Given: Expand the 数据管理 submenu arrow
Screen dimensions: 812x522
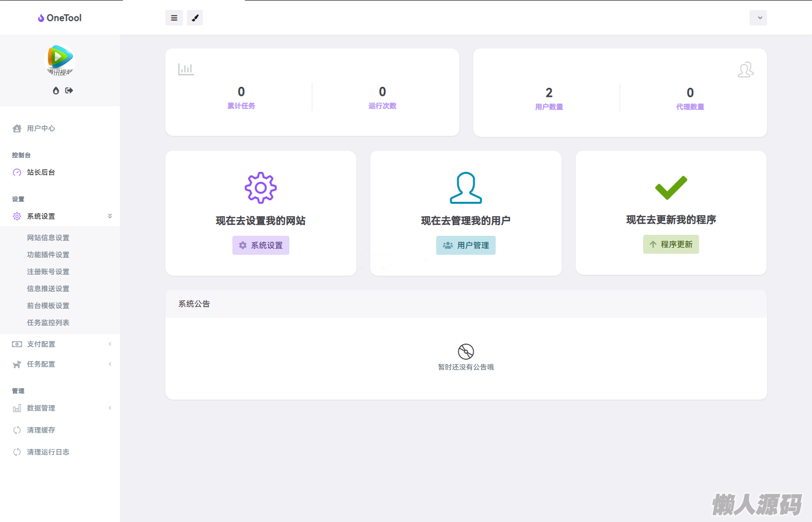Looking at the screenshot, I should 110,408.
